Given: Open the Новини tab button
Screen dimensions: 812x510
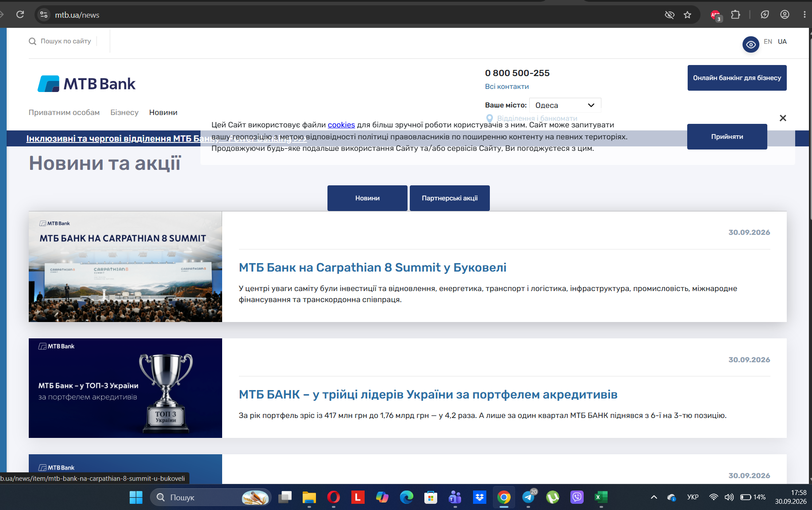Looking at the screenshot, I should coord(367,198).
